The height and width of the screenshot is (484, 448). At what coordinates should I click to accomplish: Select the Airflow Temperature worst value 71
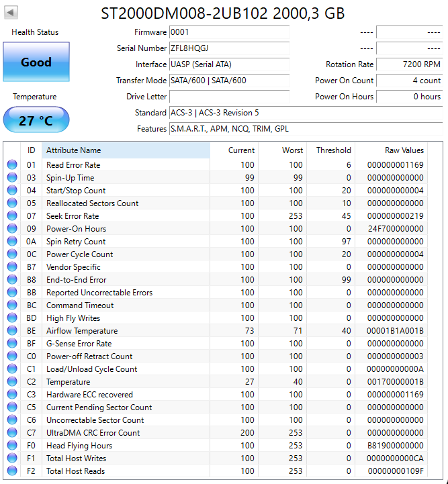(298, 330)
